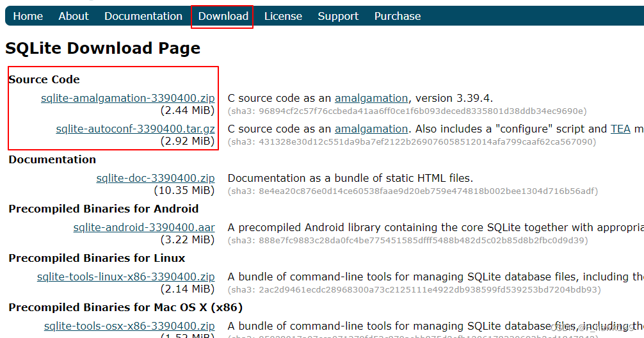Open the License page
The height and width of the screenshot is (338, 644).
click(283, 16)
